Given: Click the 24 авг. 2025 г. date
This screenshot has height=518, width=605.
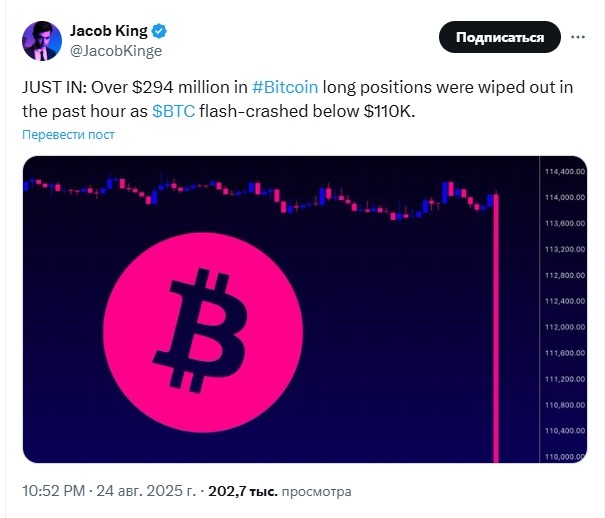Looking at the screenshot, I should [151, 492].
